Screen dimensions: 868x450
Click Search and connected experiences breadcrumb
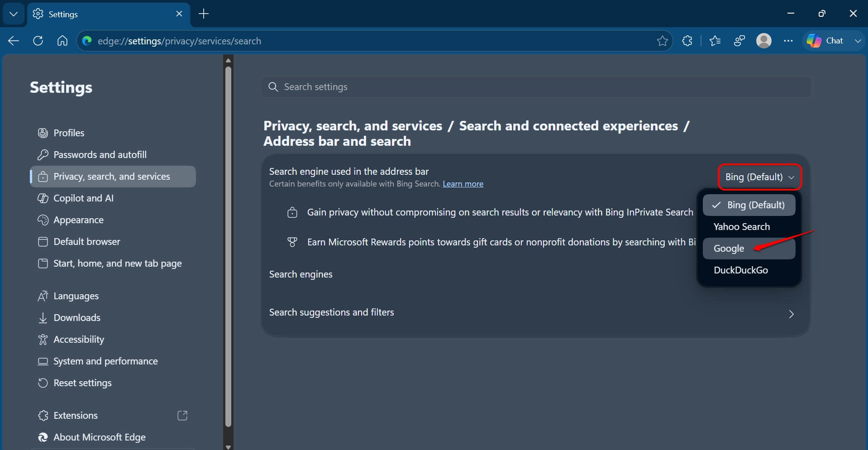(x=568, y=125)
